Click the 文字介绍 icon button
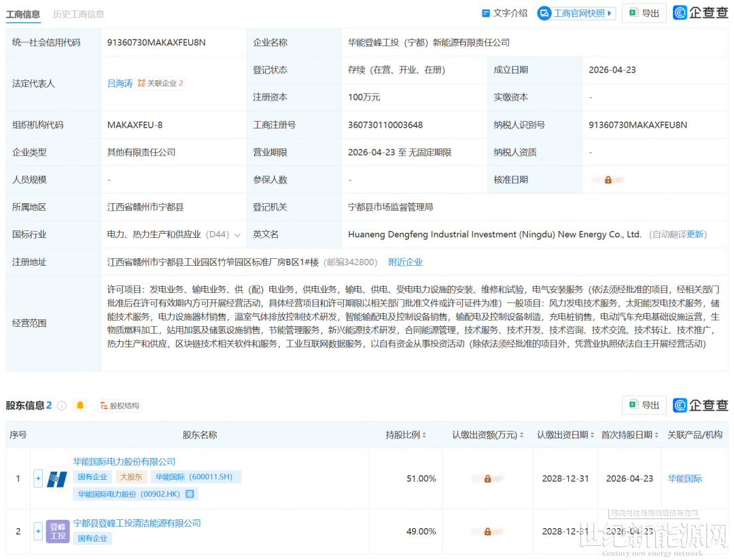Viewport: 734px width, 560px height. pyautogui.click(x=504, y=13)
